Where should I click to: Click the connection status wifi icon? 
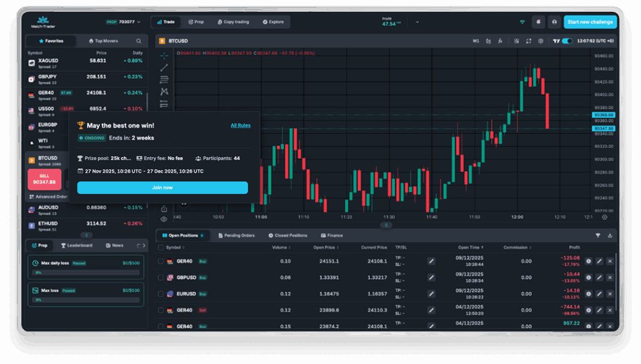coord(522,22)
